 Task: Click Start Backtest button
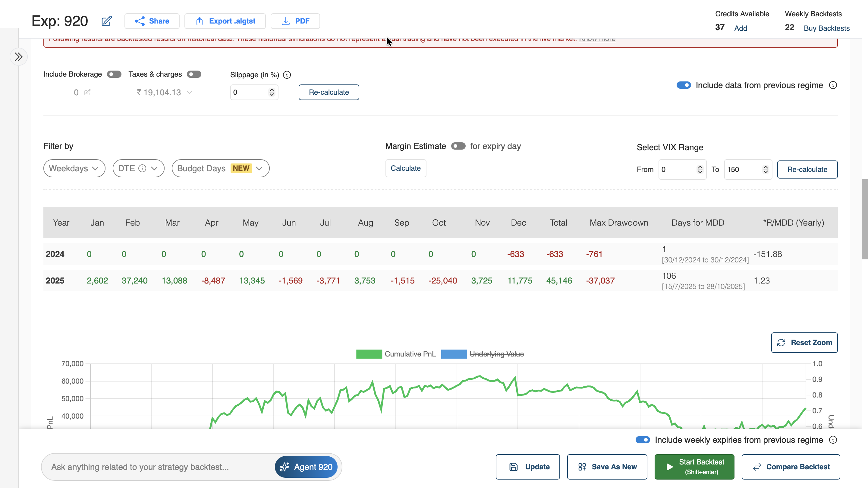694,467
